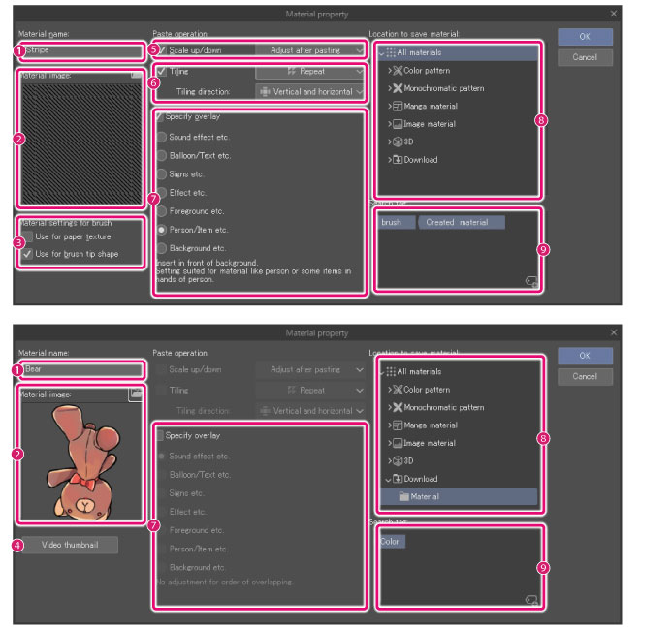Click Monochromatic pattern icon in Bear dialog
Viewport: 672px width, 630px height.
(x=398, y=407)
